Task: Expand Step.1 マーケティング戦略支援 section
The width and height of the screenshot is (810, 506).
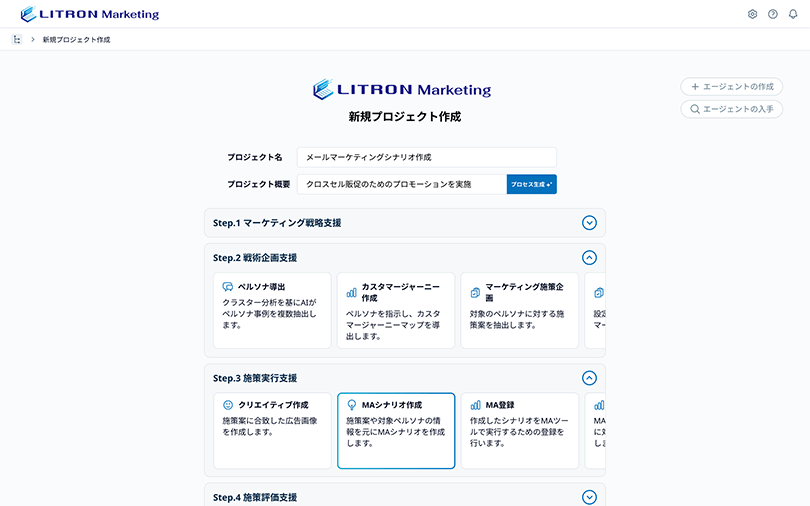Action: [x=589, y=223]
